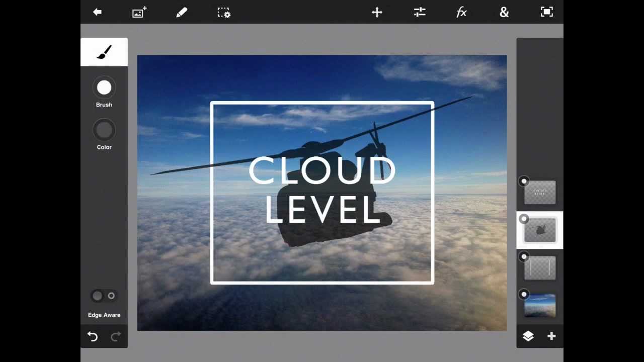Open the layers stack options icon
This screenshot has height=362, width=644.
pos(528,336)
